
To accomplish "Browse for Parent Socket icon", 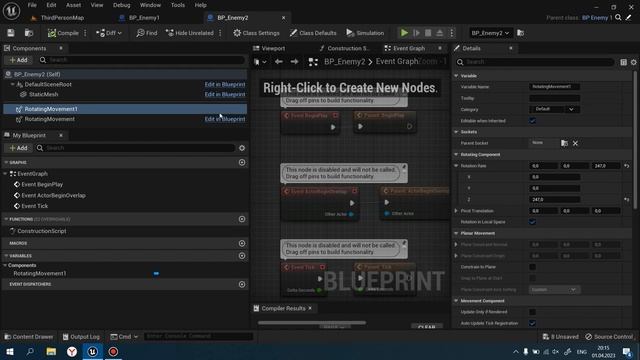I will tap(564, 143).
